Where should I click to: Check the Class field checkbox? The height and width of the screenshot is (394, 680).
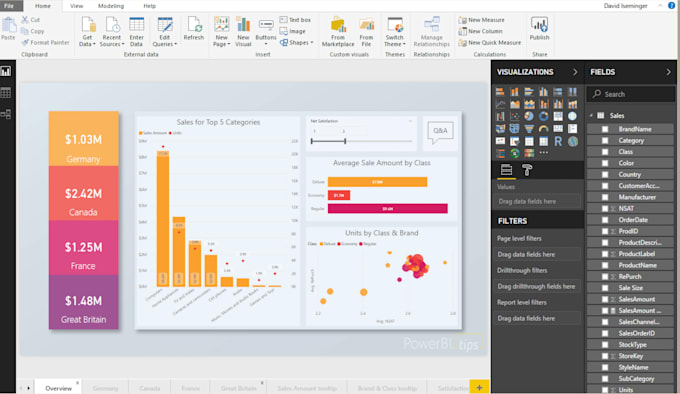605,152
